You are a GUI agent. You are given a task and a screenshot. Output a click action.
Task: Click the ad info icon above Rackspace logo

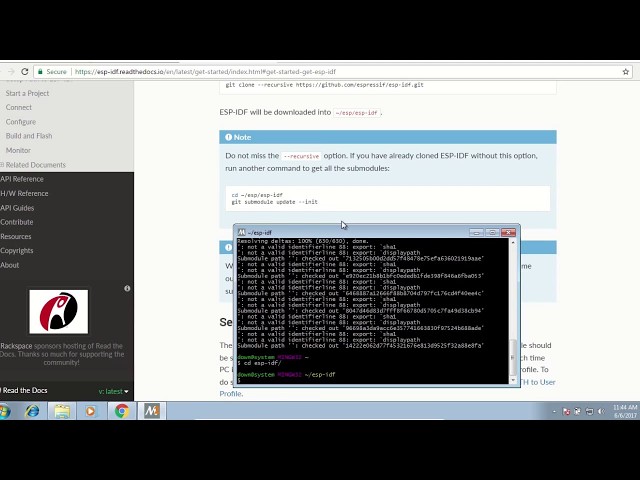[127, 288]
